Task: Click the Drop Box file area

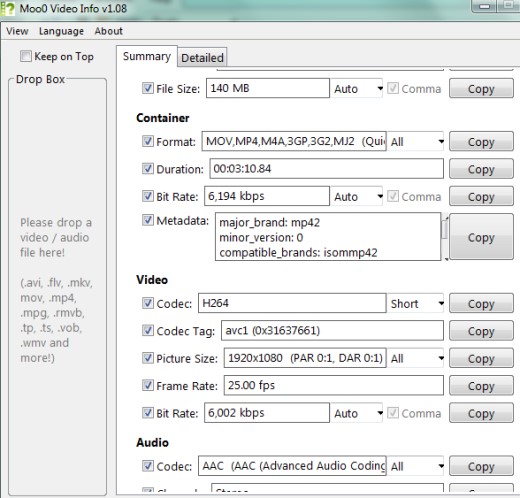Action: click(x=57, y=287)
